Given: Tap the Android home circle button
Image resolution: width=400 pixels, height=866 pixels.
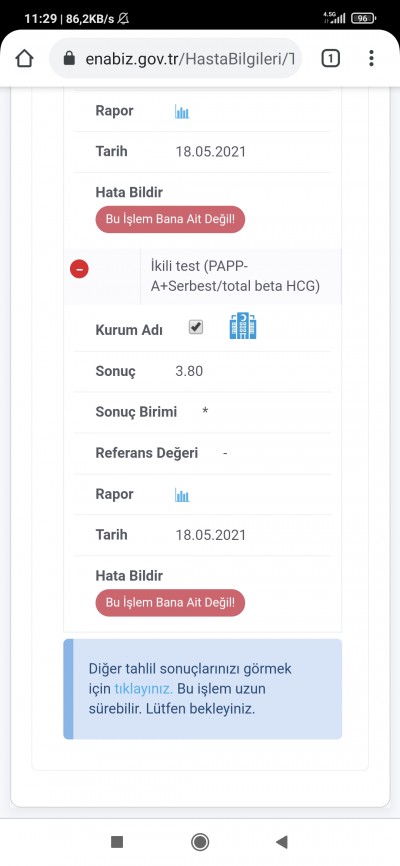Looking at the screenshot, I should [199, 842].
